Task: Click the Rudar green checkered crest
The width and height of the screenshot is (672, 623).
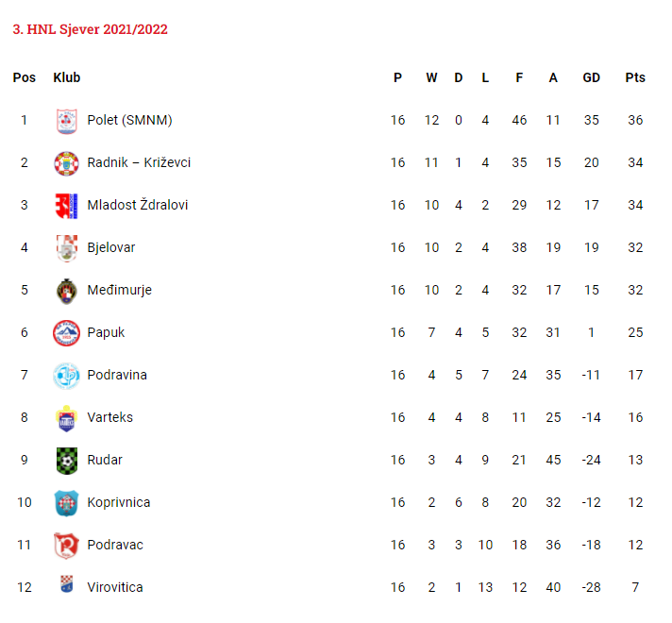Action: 66,461
